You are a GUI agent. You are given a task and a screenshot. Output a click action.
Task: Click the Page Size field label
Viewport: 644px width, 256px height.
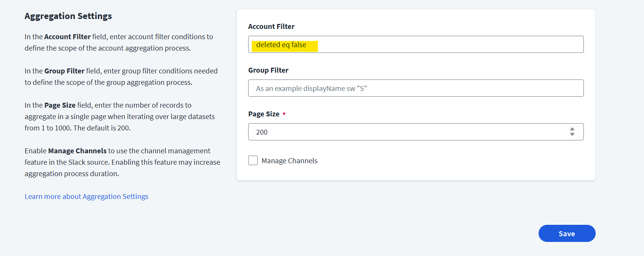(263, 114)
